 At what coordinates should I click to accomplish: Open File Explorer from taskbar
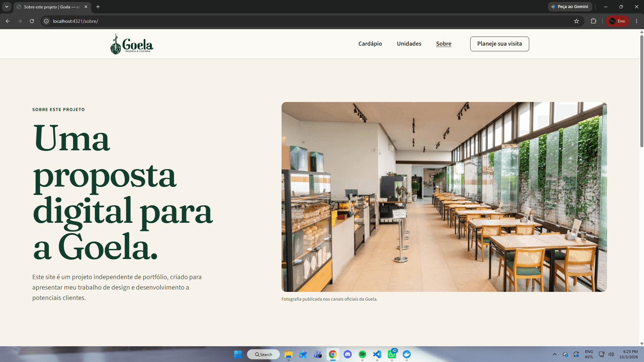[x=288, y=354]
